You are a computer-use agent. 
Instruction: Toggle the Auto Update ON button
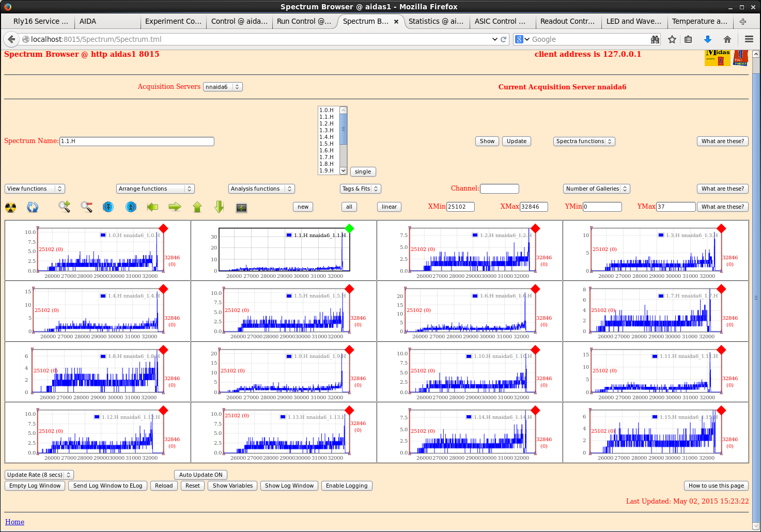[200, 475]
